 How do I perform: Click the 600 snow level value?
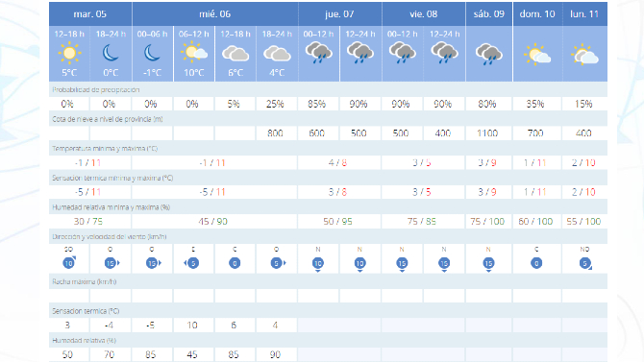(x=317, y=133)
